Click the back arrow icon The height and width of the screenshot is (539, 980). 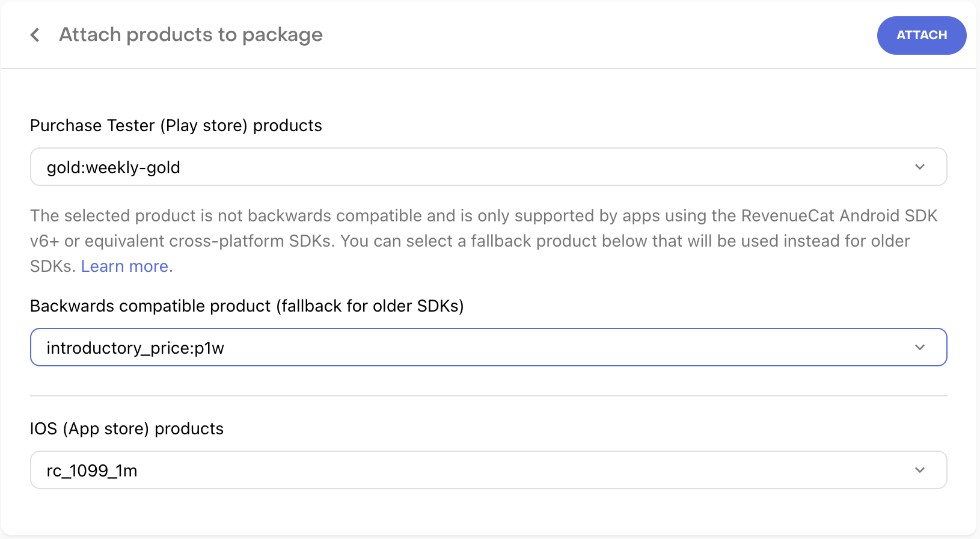(35, 35)
